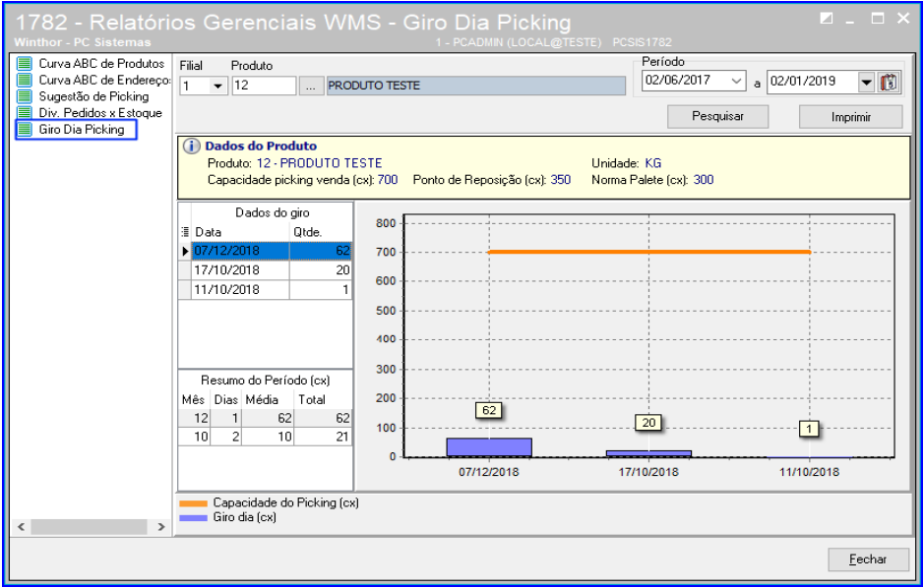Click quantity cell 20 in giro table
The height and width of the screenshot is (588, 924).
pos(321,270)
